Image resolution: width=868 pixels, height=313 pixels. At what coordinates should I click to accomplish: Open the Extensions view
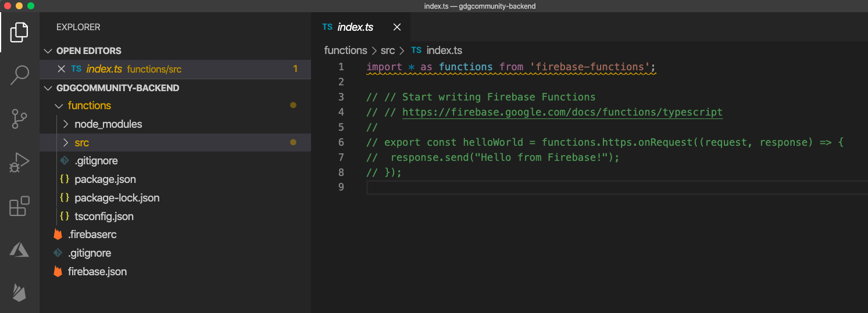point(19,206)
